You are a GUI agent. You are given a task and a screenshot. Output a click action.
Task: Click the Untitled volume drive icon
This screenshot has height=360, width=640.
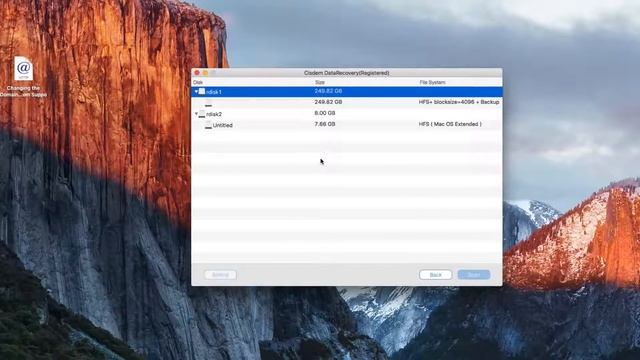click(208, 125)
